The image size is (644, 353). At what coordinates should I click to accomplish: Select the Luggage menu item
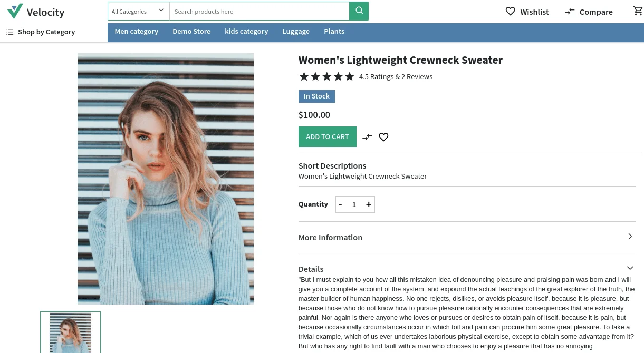coord(296,32)
